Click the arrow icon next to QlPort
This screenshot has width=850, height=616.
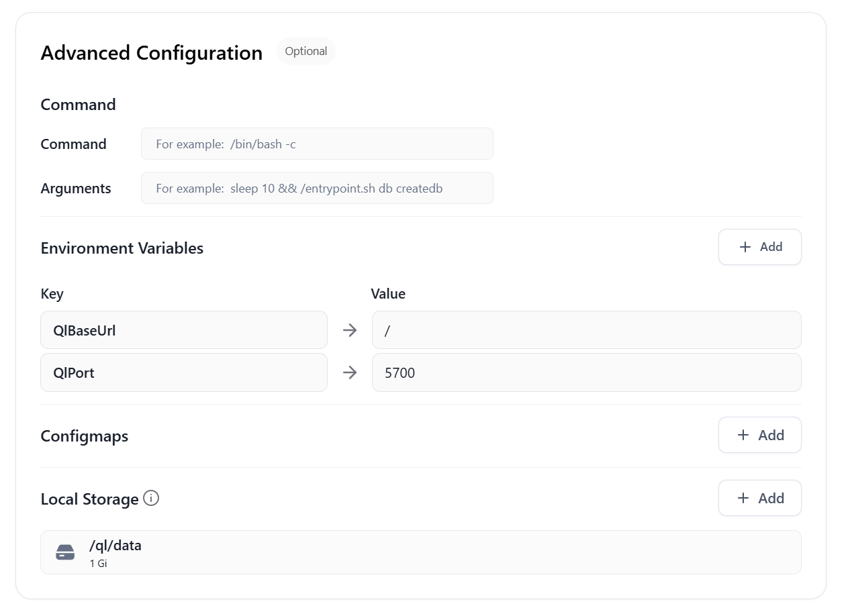pyautogui.click(x=350, y=372)
